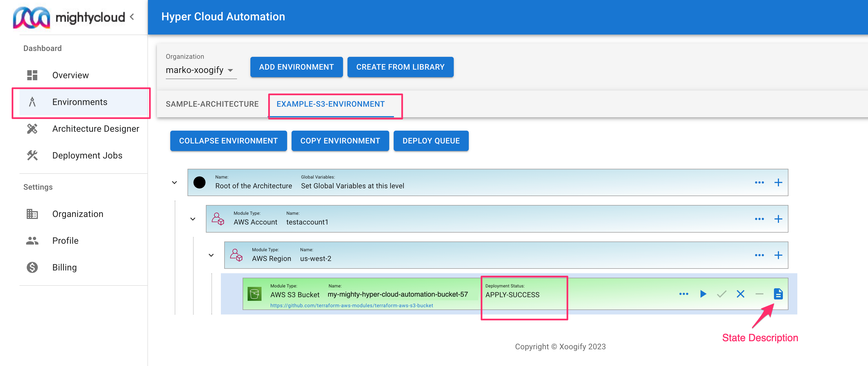Click the blue X icon on S3 Bucket row

pos(740,294)
